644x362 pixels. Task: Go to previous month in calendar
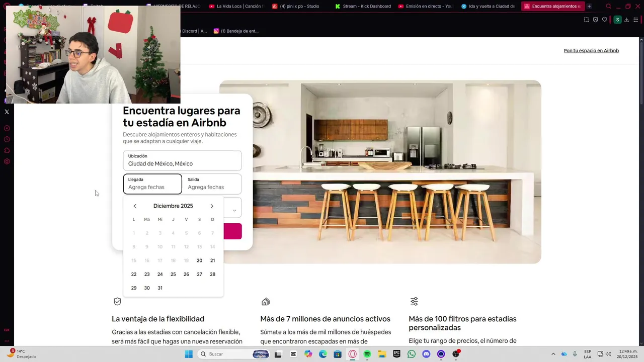(x=135, y=206)
